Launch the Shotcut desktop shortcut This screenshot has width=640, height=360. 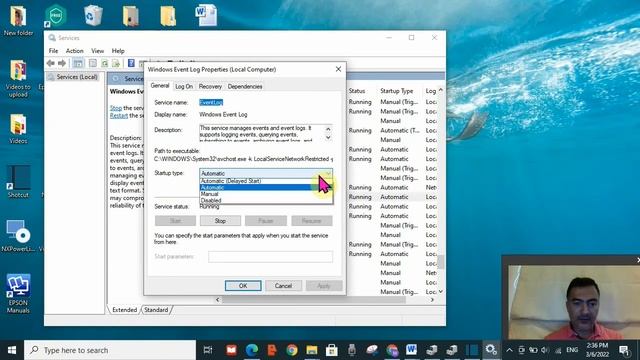(x=18, y=182)
